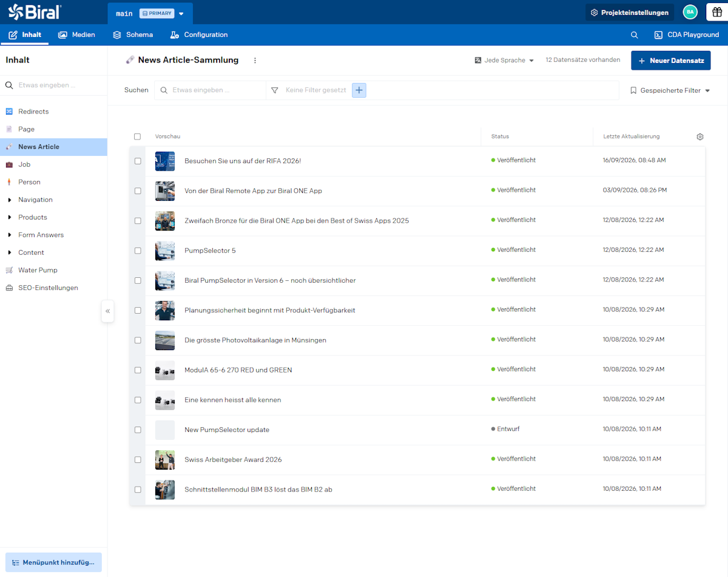The width and height of the screenshot is (728, 577).
Task: Click the rocket icon beside the collection title
Action: 130,60
